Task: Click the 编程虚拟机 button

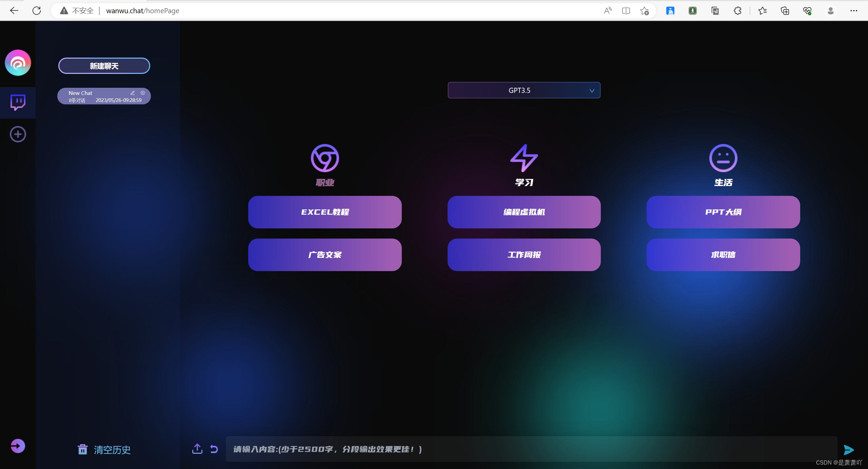Action: tap(524, 212)
